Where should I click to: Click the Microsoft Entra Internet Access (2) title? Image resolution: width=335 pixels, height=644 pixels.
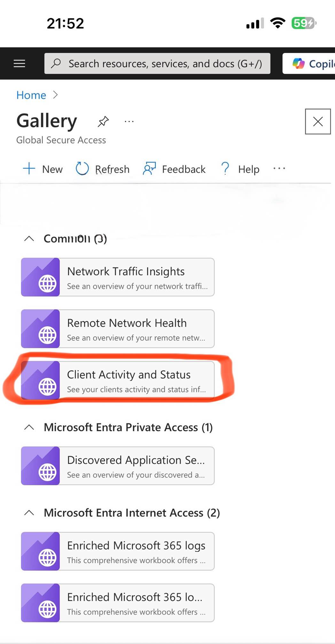(x=132, y=513)
